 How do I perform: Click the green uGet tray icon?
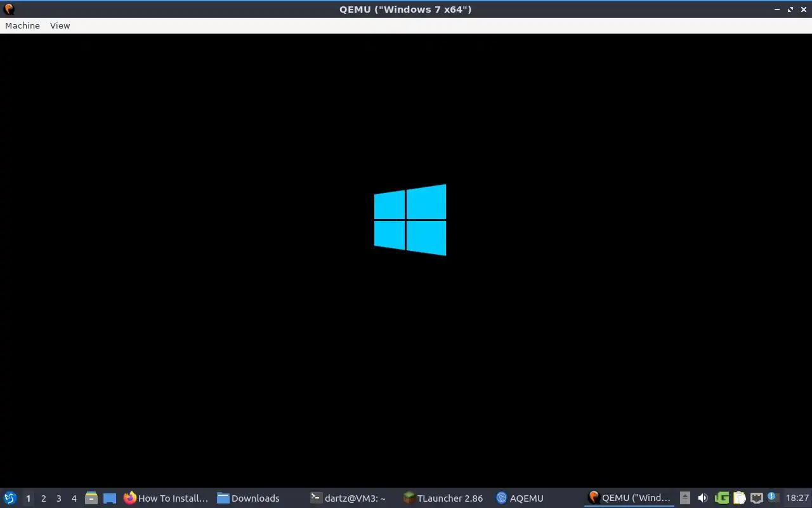pyautogui.click(x=721, y=498)
